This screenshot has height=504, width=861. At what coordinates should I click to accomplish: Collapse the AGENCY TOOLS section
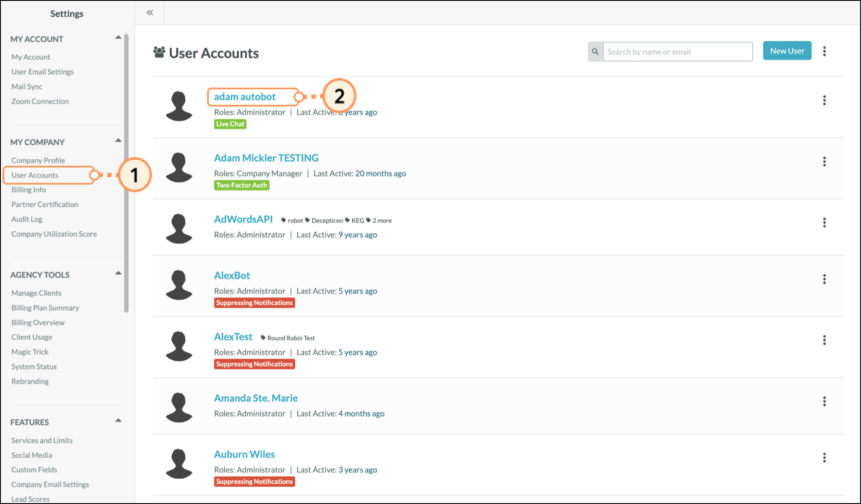click(118, 273)
